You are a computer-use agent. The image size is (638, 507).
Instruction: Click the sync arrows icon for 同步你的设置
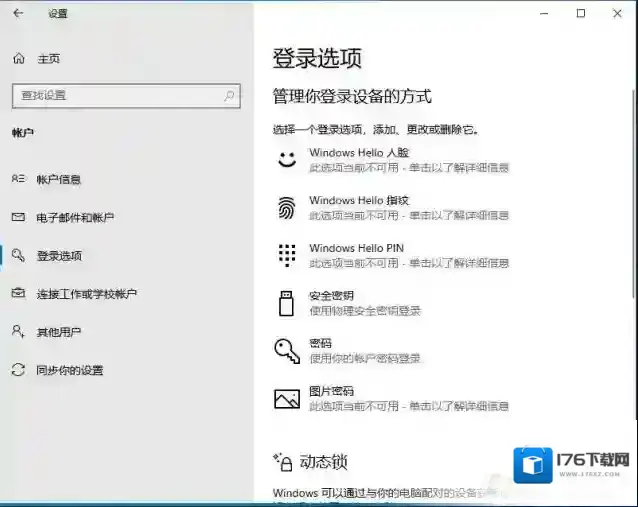tap(18, 369)
